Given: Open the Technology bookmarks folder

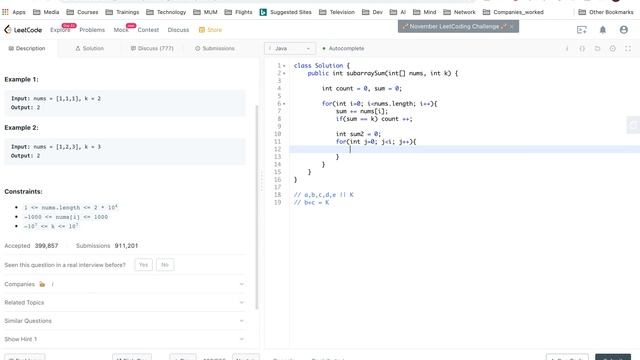Looking at the screenshot, I should pyautogui.click(x=166, y=12).
